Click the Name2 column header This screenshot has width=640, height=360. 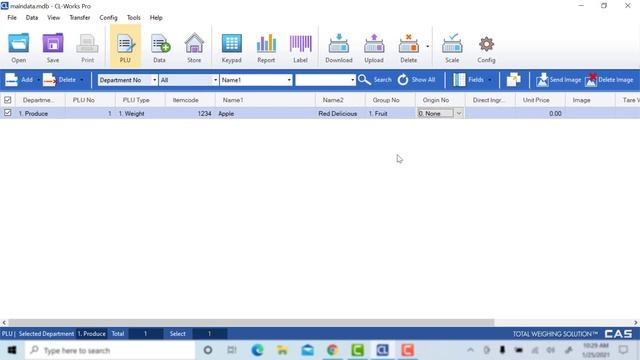340,100
